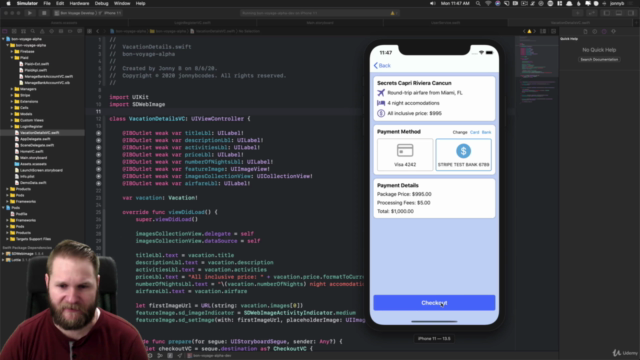This screenshot has height=360, width=640.
Task: Expand the Managers folder
Action: (x=12, y=89)
